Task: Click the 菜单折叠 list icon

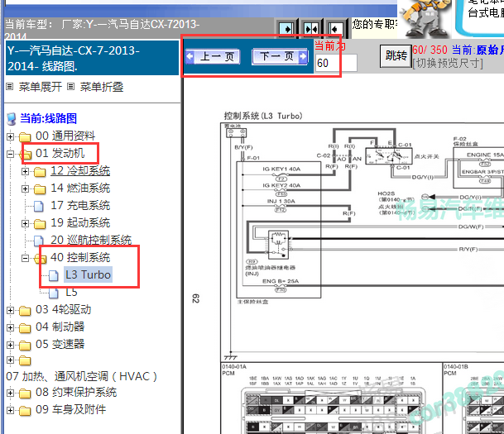Action: 71,86
